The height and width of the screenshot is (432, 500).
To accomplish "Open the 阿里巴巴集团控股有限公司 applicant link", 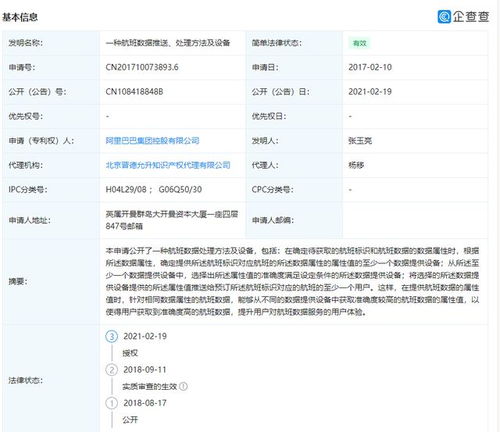I will [152, 141].
